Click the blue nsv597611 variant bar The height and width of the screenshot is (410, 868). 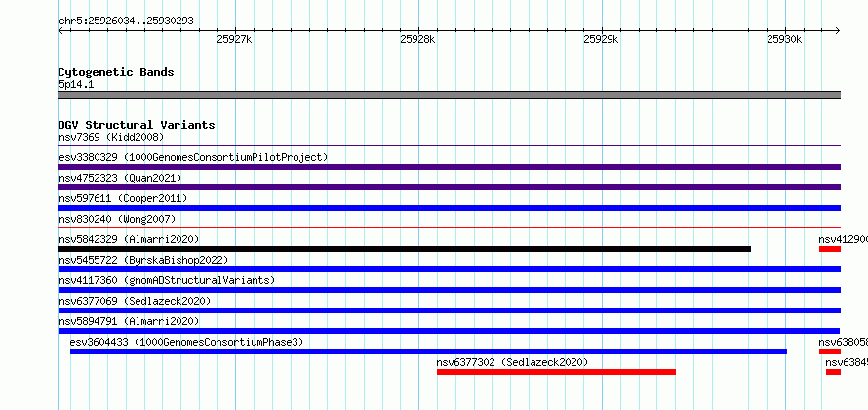450,208
